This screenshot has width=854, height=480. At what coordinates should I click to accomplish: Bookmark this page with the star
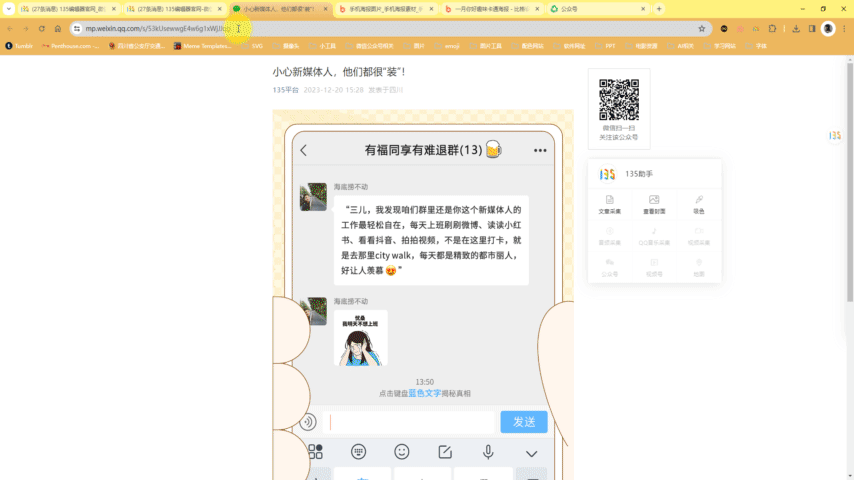(x=702, y=28)
